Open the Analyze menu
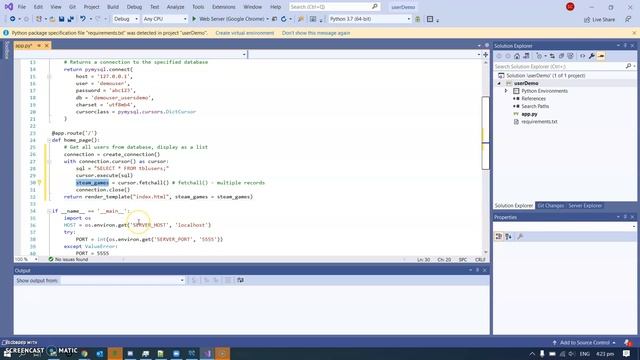The image size is (640, 360). click(x=176, y=7)
